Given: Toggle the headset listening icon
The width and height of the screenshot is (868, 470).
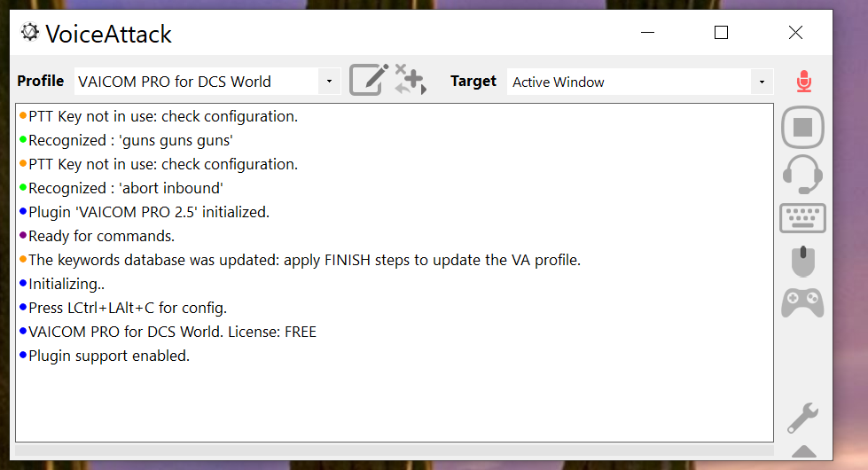Looking at the screenshot, I should 802,174.
